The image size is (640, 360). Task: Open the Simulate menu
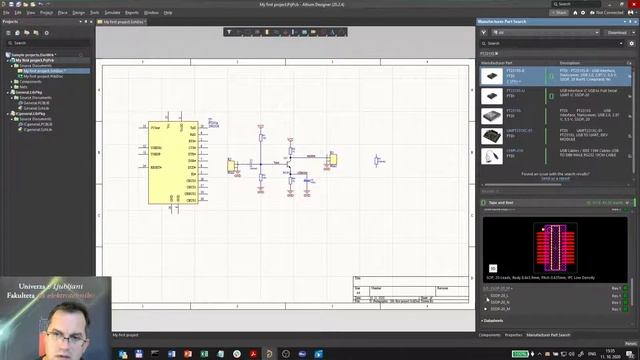click(x=112, y=13)
